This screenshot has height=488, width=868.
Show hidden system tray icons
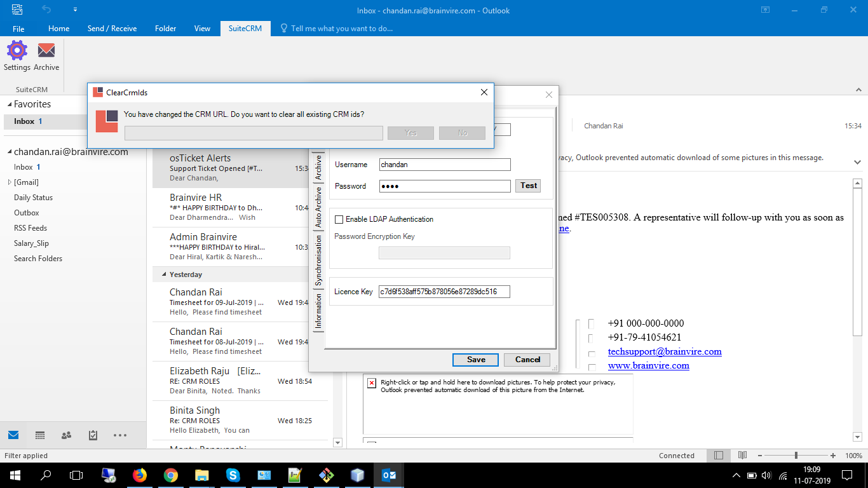point(736,475)
